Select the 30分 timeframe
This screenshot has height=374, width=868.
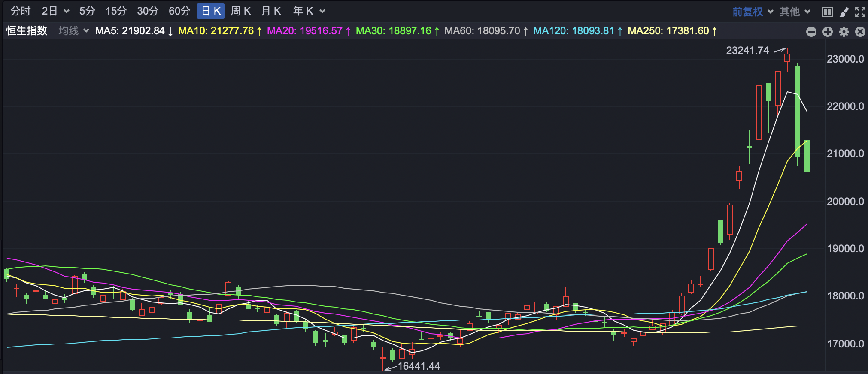pyautogui.click(x=148, y=11)
